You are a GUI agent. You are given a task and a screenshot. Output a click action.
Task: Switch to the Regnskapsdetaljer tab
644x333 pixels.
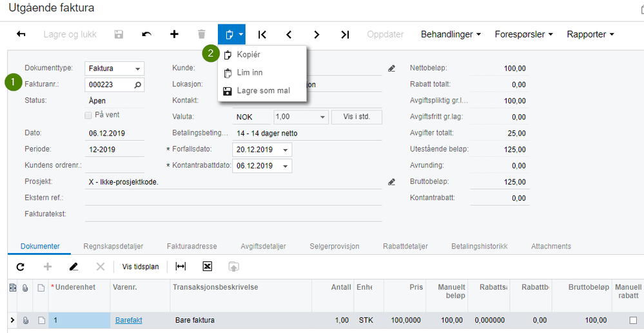113,247
